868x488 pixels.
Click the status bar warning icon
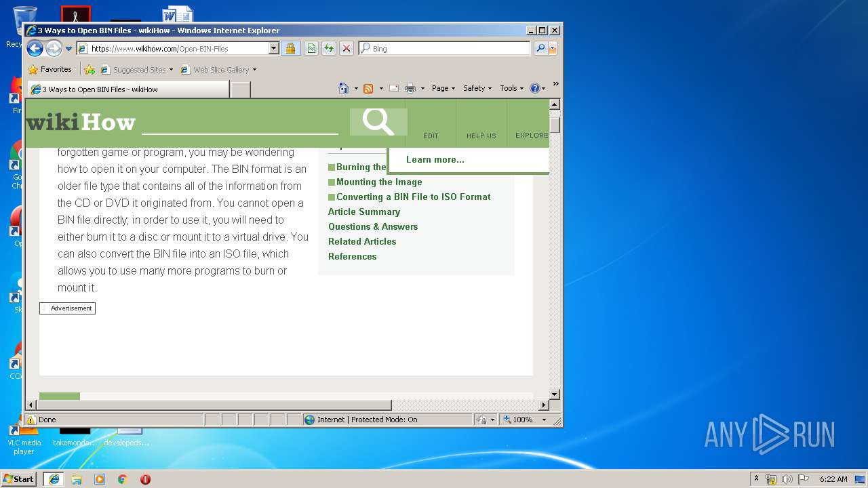click(x=31, y=420)
